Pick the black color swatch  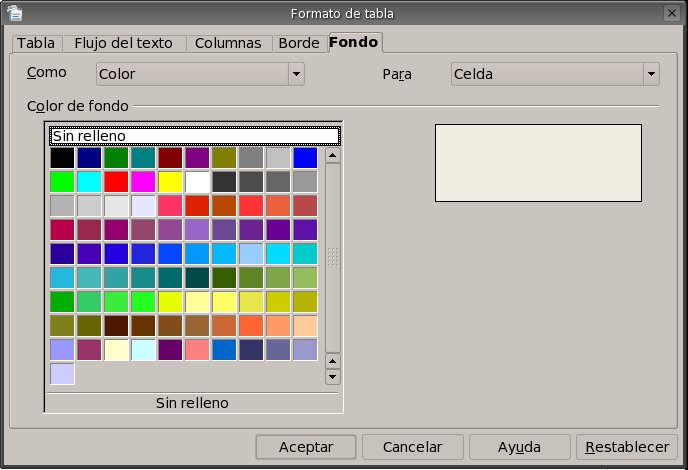(x=62, y=158)
